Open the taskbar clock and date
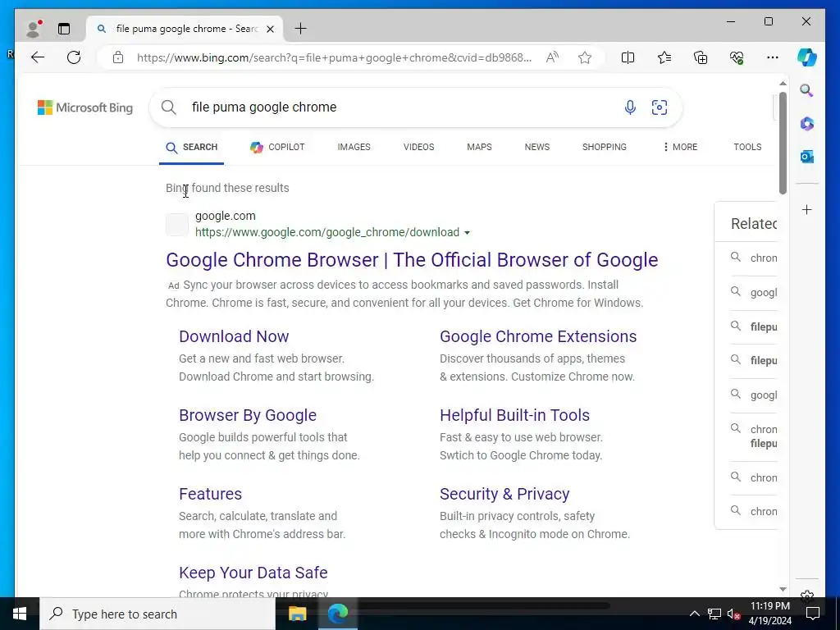This screenshot has width=840, height=630. coord(769,614)
